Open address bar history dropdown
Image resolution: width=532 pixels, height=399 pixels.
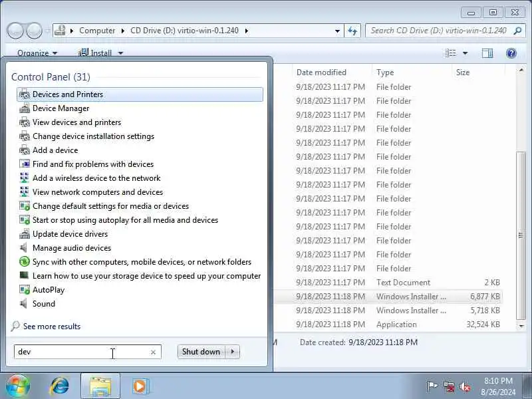point(337,31)
